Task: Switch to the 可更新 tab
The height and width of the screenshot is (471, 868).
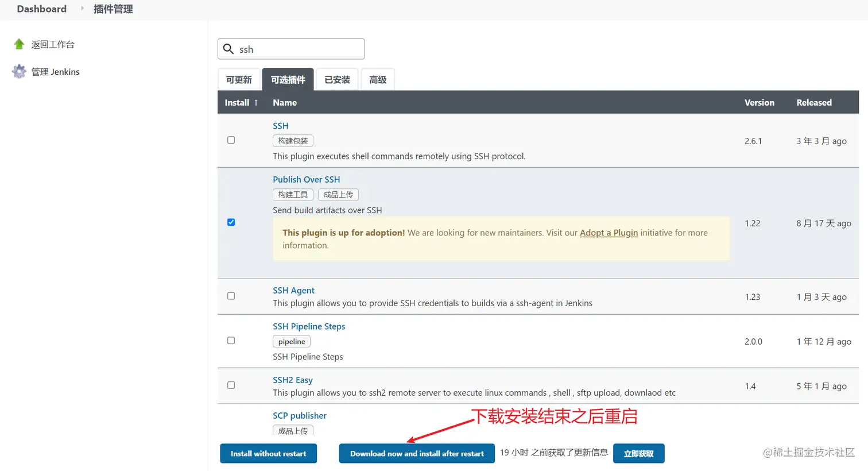Action: click(239, 80)
